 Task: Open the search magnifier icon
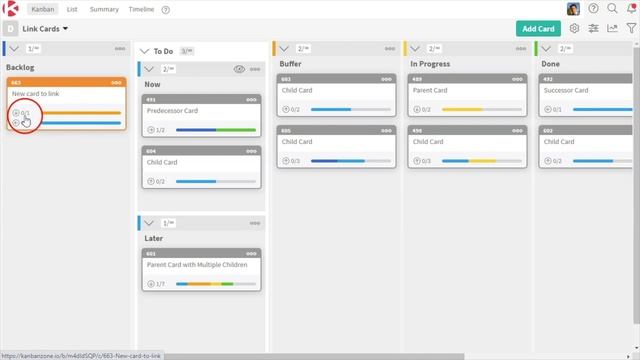(x=612, y=8)
